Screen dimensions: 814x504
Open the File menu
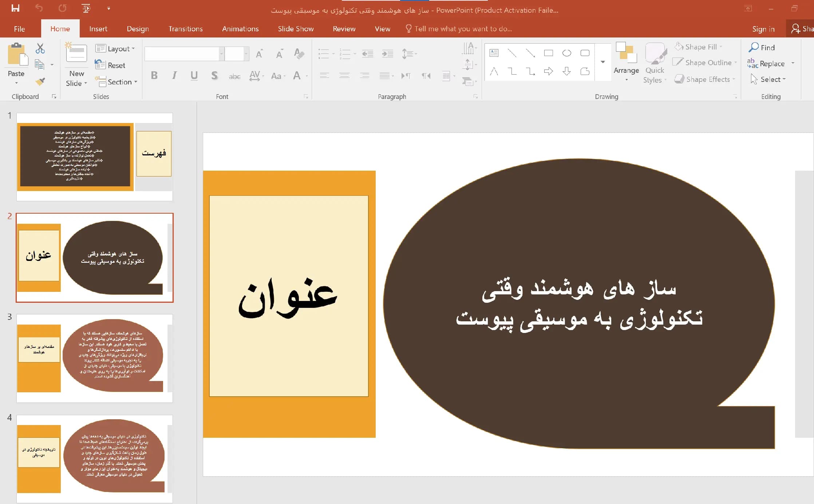tap(19, 29)
